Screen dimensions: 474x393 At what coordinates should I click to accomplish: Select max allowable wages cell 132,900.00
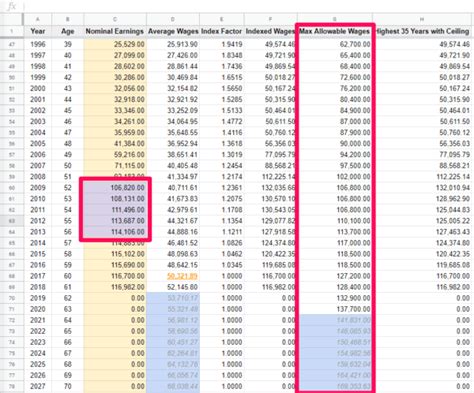[335, 298]
